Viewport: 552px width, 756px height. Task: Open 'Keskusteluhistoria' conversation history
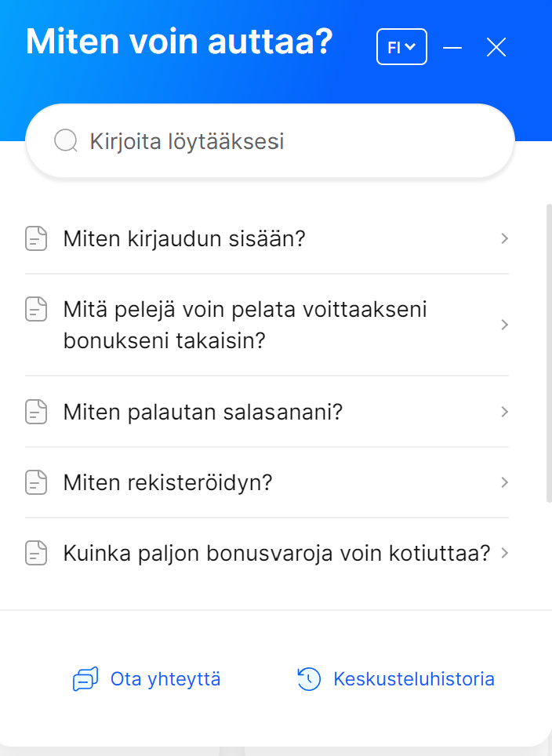[415, 679]
